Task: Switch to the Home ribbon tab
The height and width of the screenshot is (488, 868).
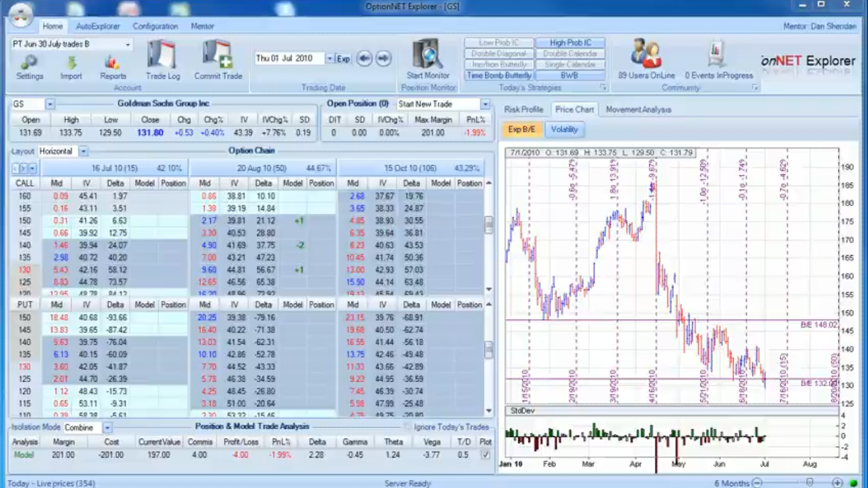Action: [x=52, y=26]
